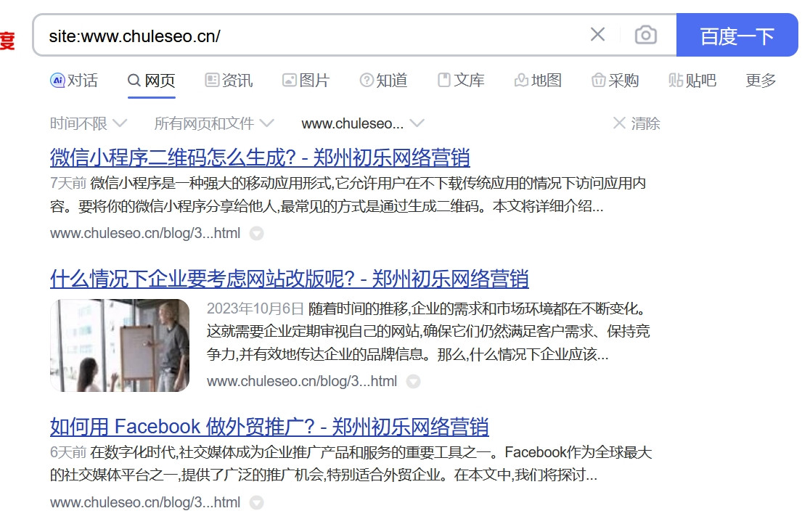Viewport: 802px width, 532px height.
Task: Open the 网站改版 result's URL link
Action: tap(302, 381)
